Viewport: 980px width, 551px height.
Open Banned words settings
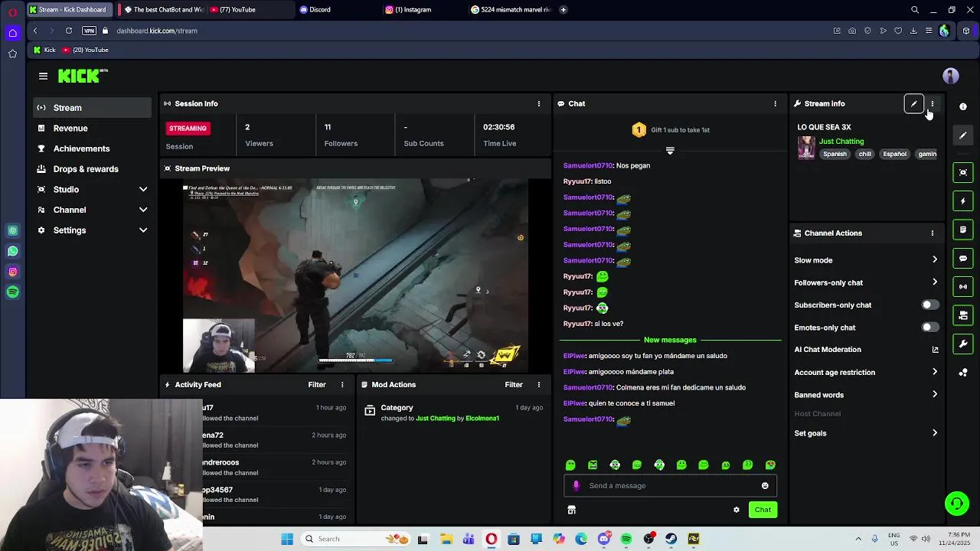point(866,395)
